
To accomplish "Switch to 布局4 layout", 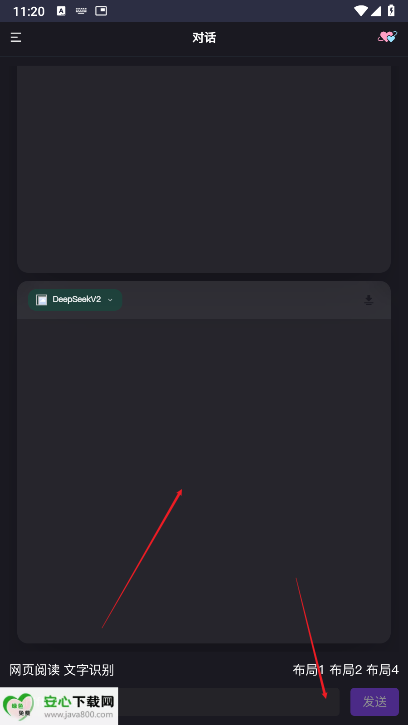I will [383, 670].
